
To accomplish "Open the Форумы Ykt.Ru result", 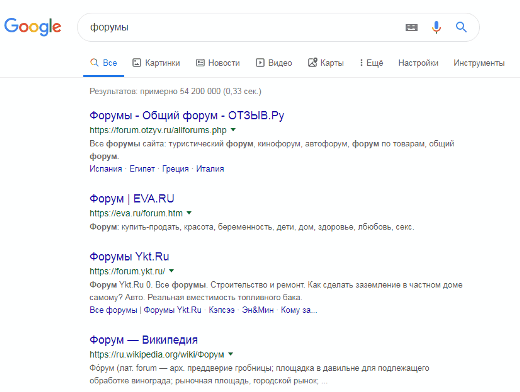I will (129, 257).
